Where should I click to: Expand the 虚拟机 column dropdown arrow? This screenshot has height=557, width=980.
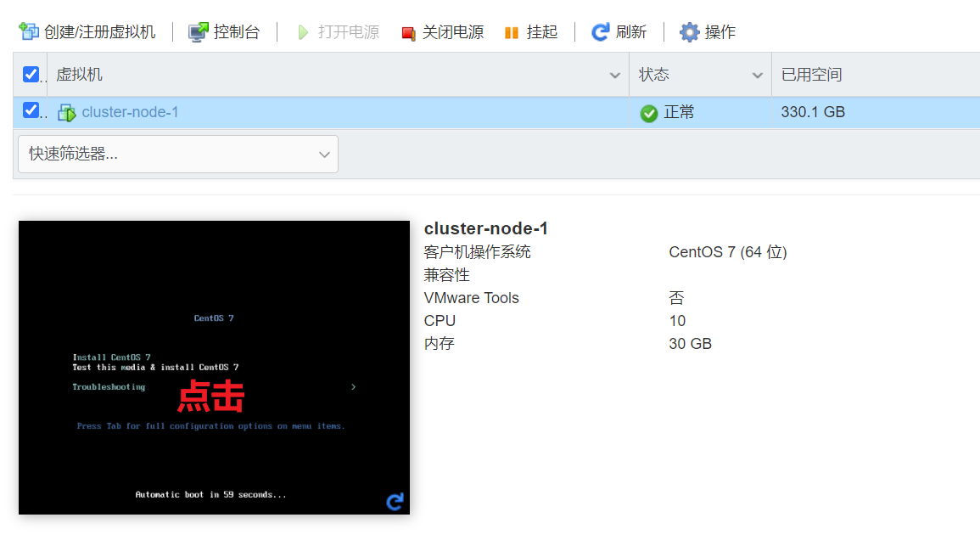pyautogui.click(x=614, y=75)
